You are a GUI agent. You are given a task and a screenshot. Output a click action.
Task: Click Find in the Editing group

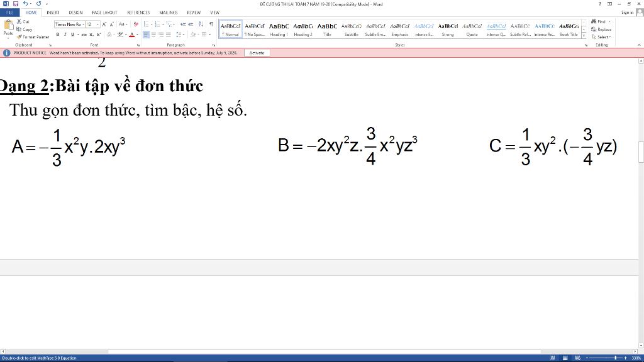click(601, 21)
